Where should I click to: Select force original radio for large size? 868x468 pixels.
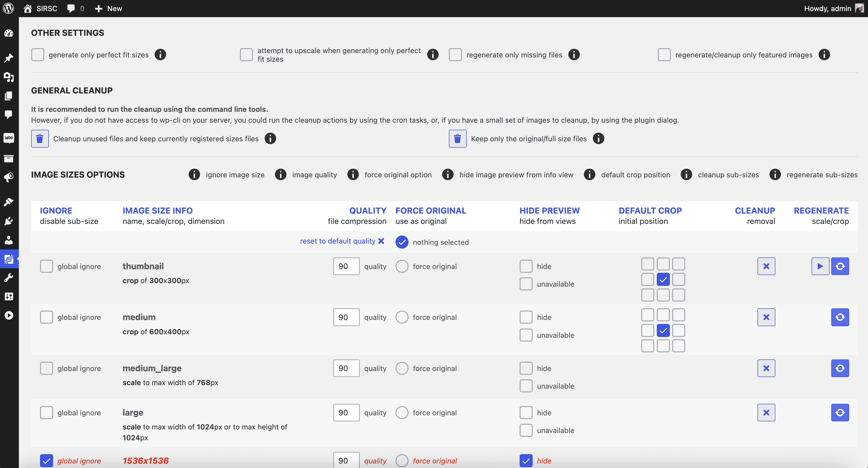pos(402,413)
